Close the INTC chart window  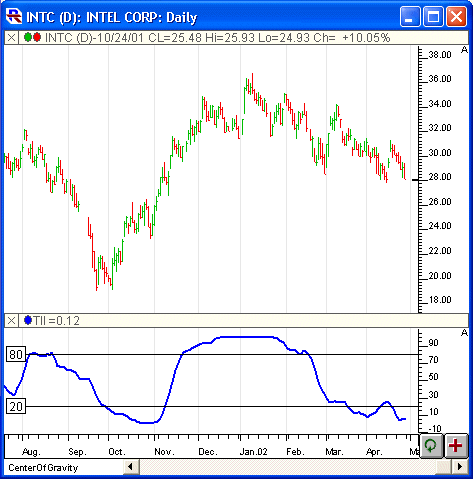[x=456, y=16]
